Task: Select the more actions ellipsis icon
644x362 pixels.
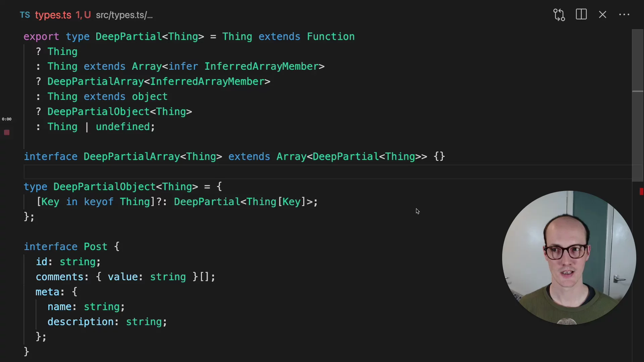Action: (624, 15)
